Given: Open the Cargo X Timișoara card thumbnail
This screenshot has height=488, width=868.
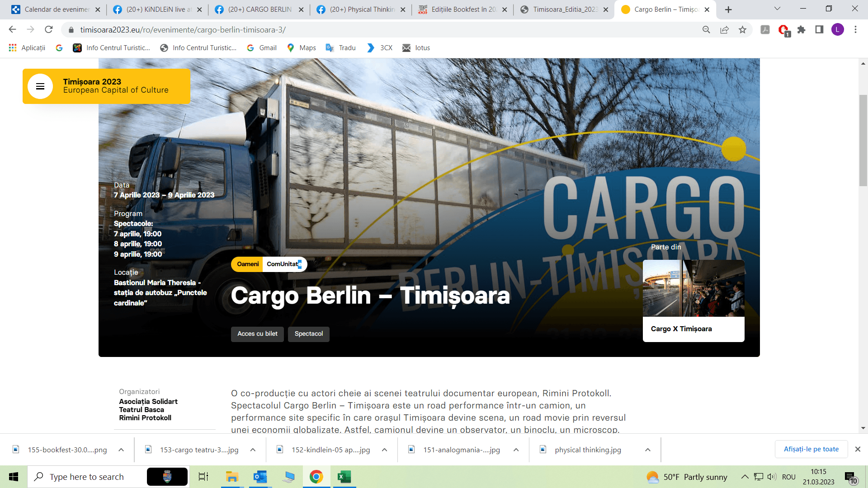Looking at the screenshot, I should [x=693, y=288].
